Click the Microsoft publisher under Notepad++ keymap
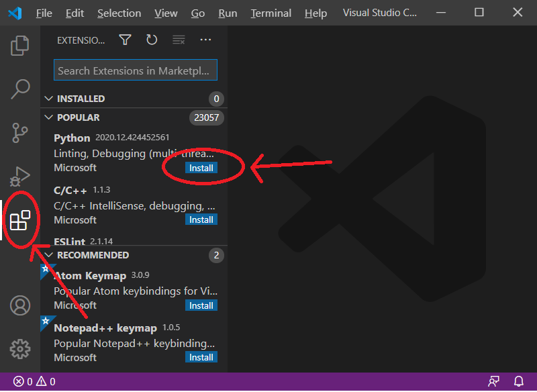537x392 pixels. point(75,357)
